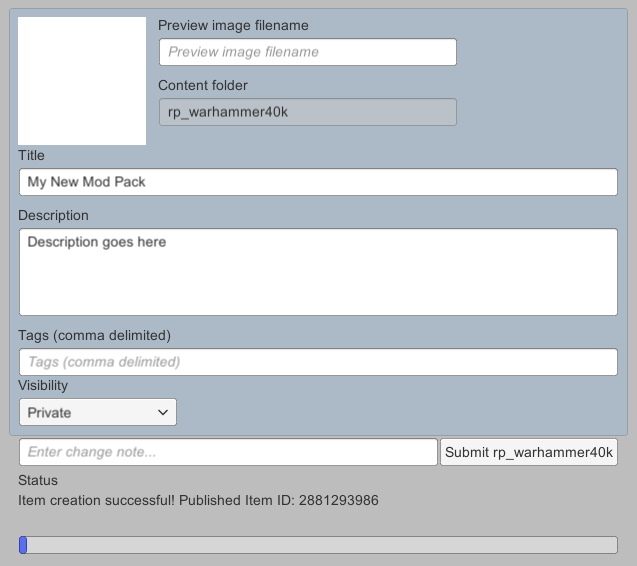Click the Item creation successful status message
Viewport: 637px width, 566px height.
pyautogui.click(x=198, y=500)
